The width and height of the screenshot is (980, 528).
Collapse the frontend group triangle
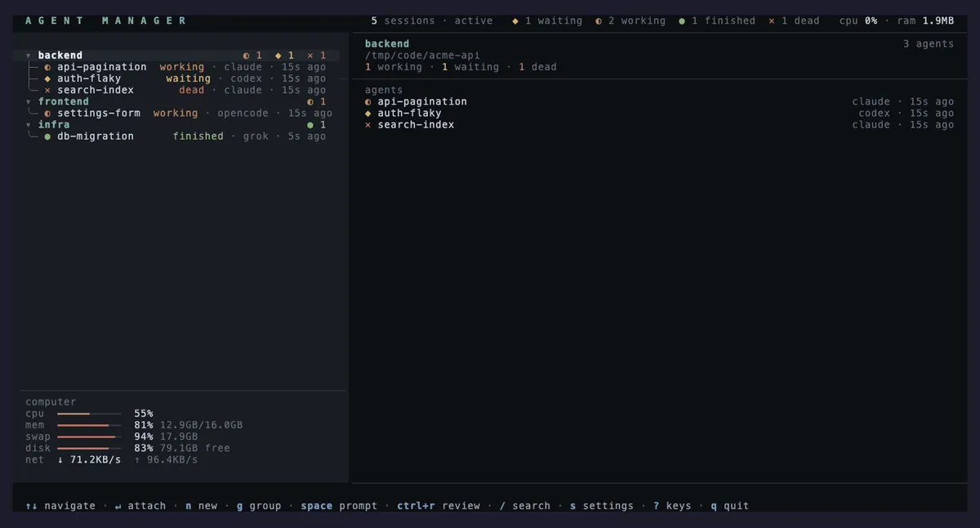[29, 101]
